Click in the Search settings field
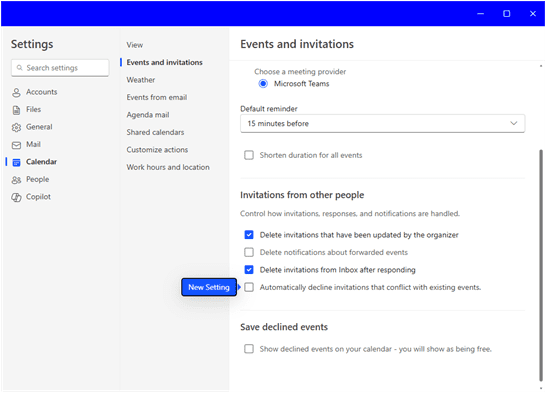 coord(60,68)
